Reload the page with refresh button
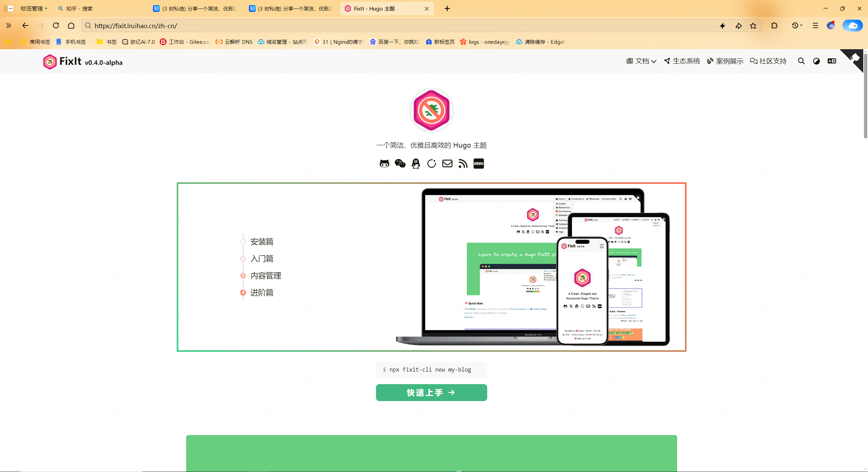The image size is (868, 472). (56, 25)
